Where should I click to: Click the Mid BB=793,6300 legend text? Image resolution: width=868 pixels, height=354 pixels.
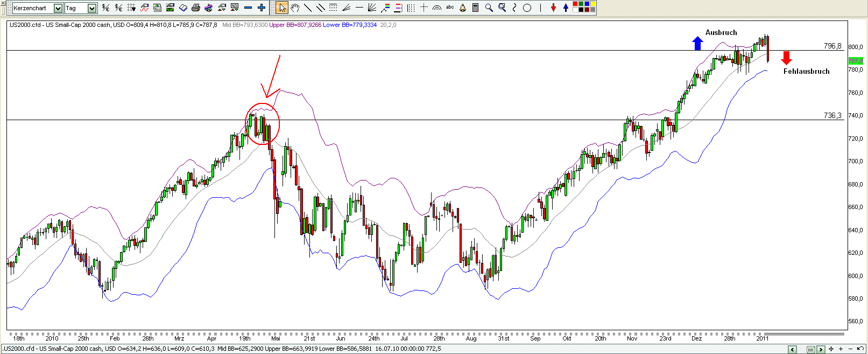click(x=245, y=25)
